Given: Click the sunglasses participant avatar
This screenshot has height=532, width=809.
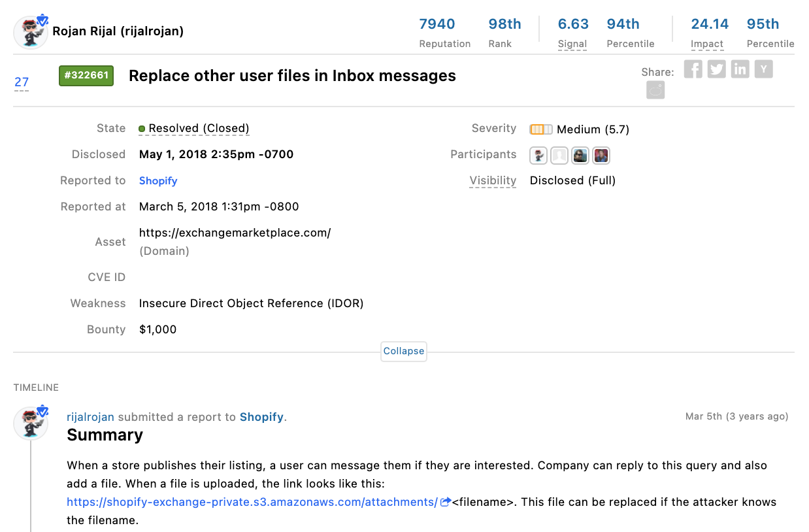Looking at the screenshot, I should [580, 155].
